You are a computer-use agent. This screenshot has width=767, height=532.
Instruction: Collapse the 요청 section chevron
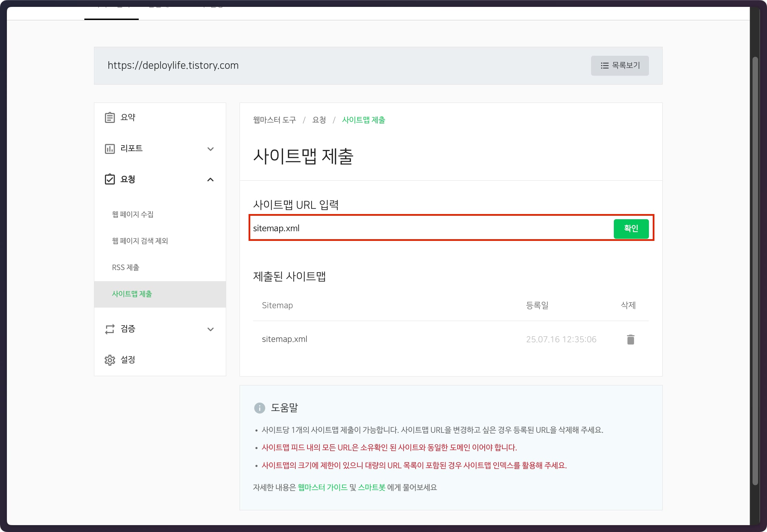tap(210, 180)
